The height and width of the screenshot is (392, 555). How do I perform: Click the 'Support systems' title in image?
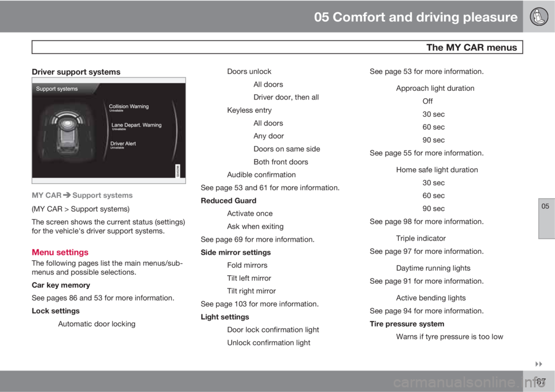click(57, 89)
